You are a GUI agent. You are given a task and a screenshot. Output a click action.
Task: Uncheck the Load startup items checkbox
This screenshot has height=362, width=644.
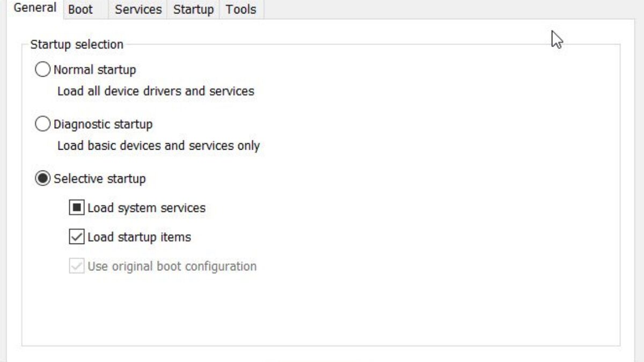(x=77, y=237)
